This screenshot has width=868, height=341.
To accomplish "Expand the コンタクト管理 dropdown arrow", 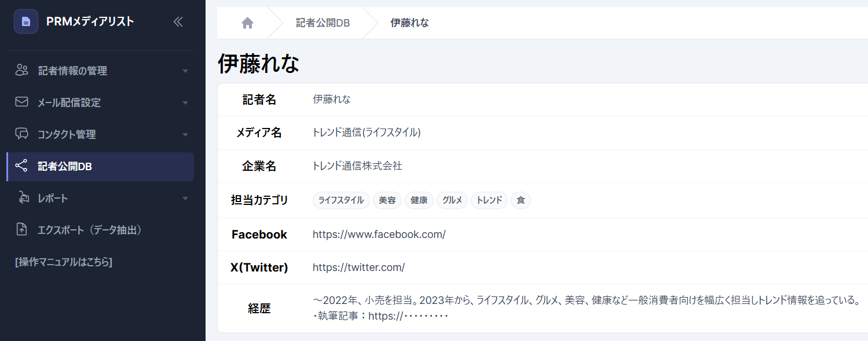I will click(x=185, y=135).
